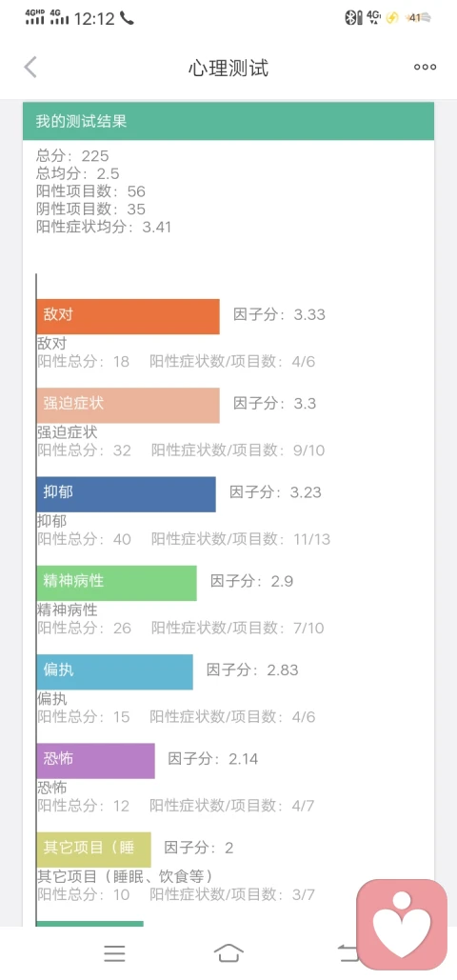Open the three-dot more options menu
The image size is (457, 980).
[x=426, y=67]
